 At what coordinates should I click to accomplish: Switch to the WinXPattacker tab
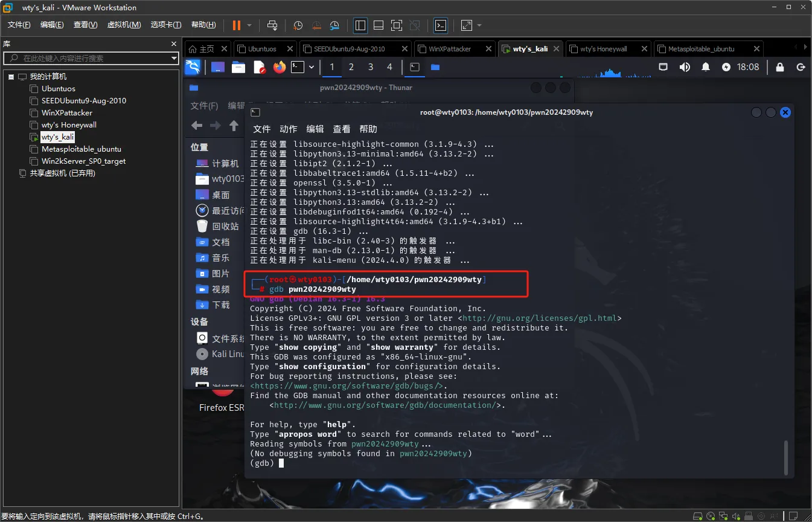[450, 49]
